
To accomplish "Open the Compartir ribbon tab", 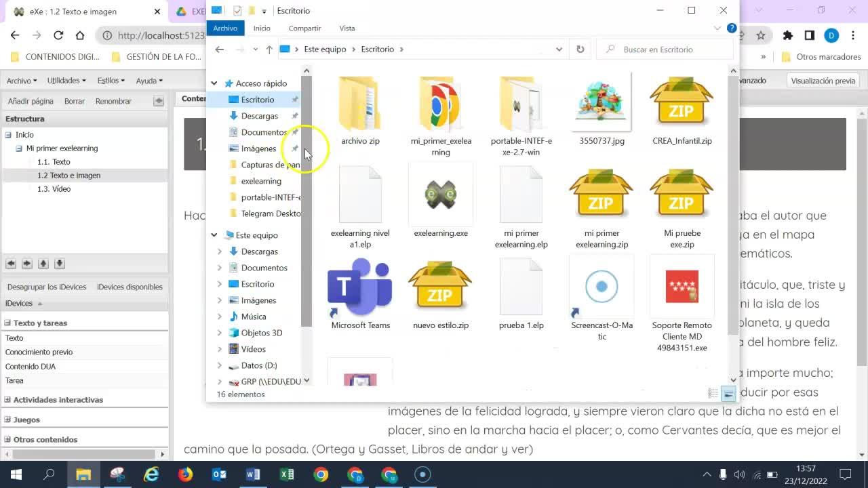I will coord(304,28).
